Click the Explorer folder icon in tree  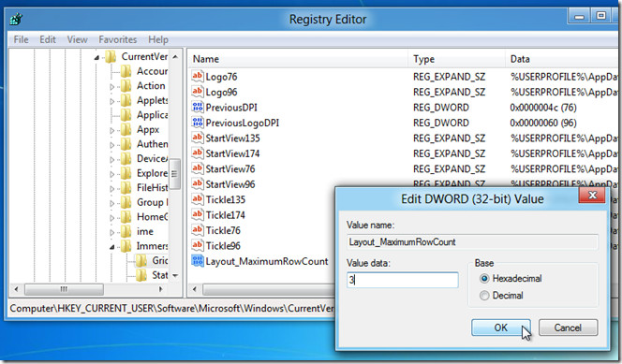click(x=126, y=173)
